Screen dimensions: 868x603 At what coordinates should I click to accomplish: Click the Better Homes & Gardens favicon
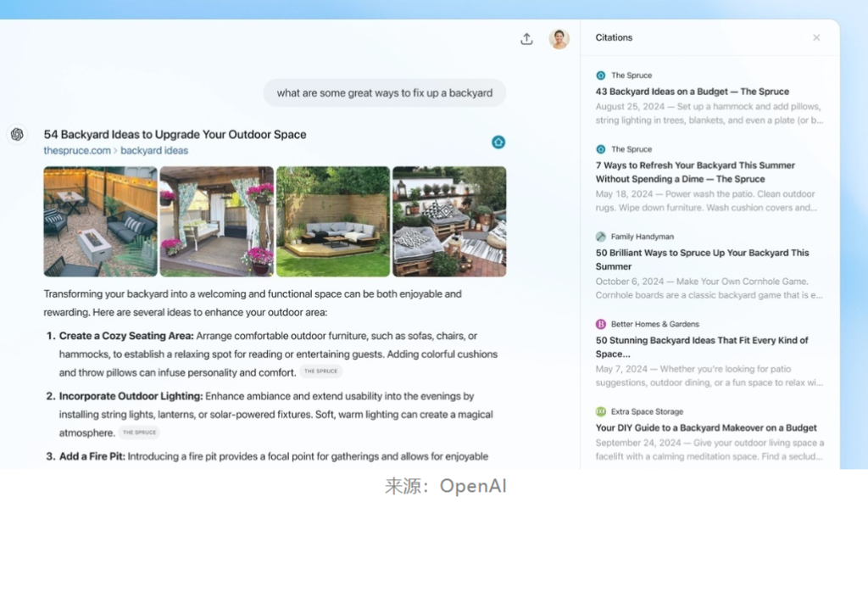(601, 324)
